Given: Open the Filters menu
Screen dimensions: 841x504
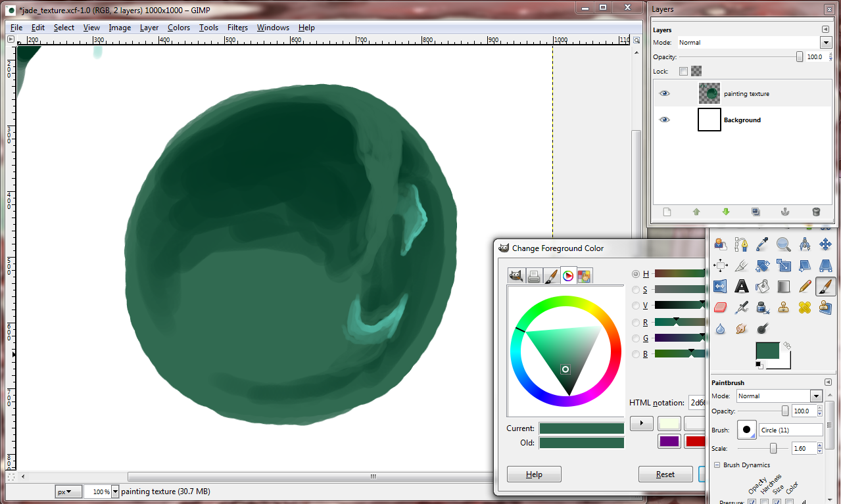Looking at the screenshot, I should coord(237,28).
